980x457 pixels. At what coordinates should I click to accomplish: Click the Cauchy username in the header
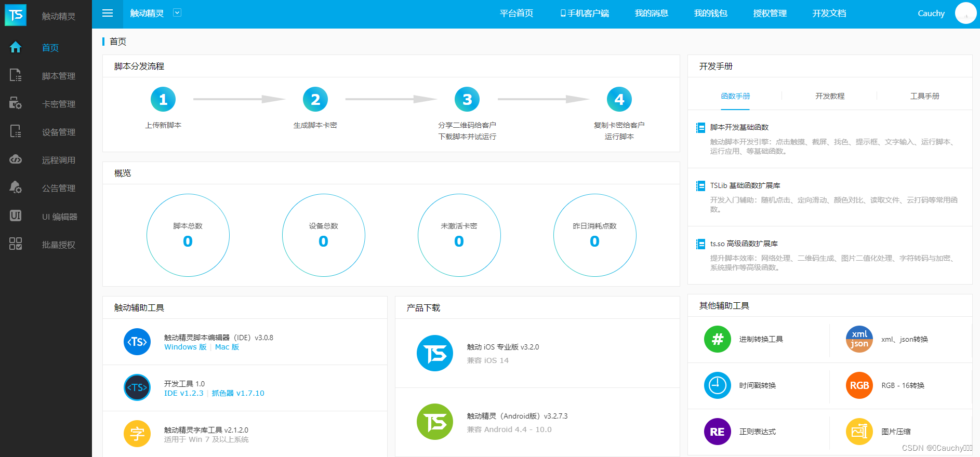(x=931, y=14)
